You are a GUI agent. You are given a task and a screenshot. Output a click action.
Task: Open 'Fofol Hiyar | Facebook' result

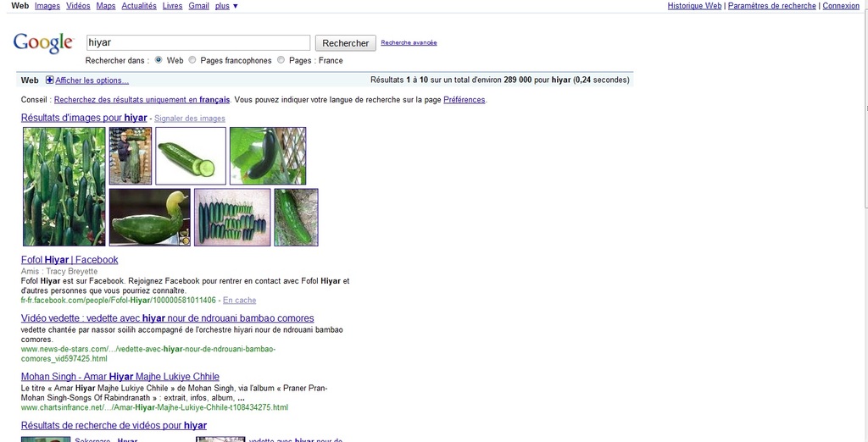pyautogui.click(x=70, y=260)
